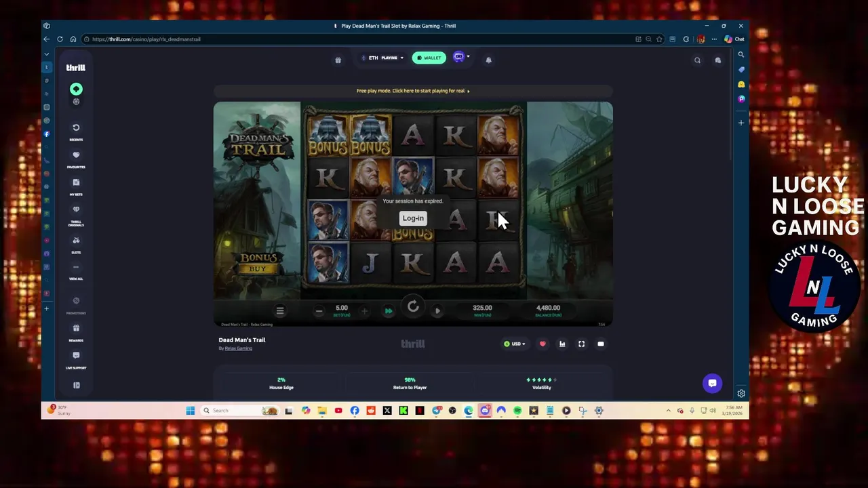Select the sports ball icon in the sidebar
Image resolution: width=868 pixels, height=488 pixels.
(76, 102)
